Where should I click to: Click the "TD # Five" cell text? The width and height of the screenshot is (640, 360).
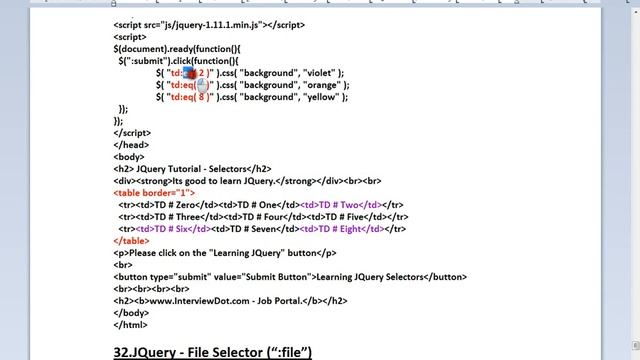coord(343,217)
